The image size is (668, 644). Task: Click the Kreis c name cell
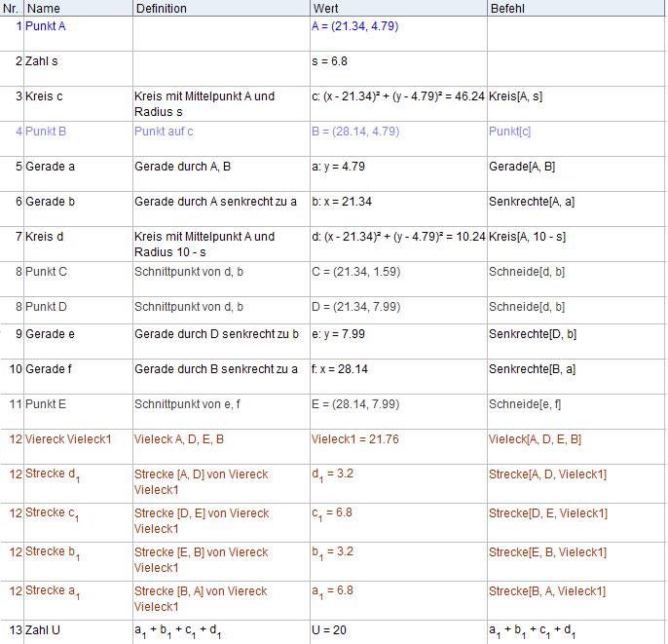coord(47,96)
